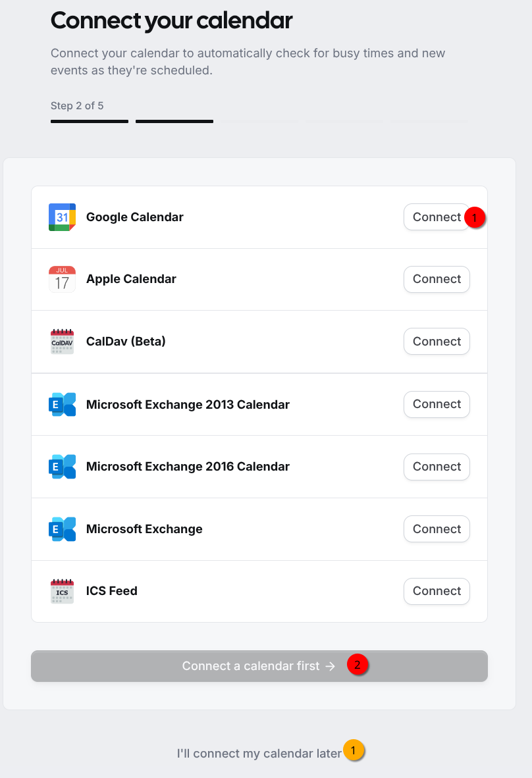Connect Microsoft Exchange 2016 Calendar
The width and height of the screenshot is (532, 778).
click(x=437, y=467)
